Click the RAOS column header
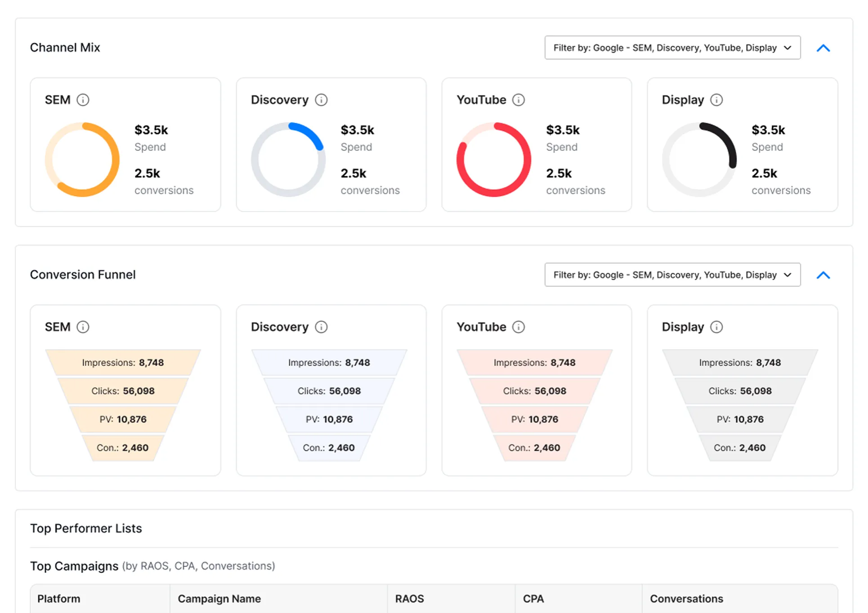Screen dimensions: 868x613 409,599
